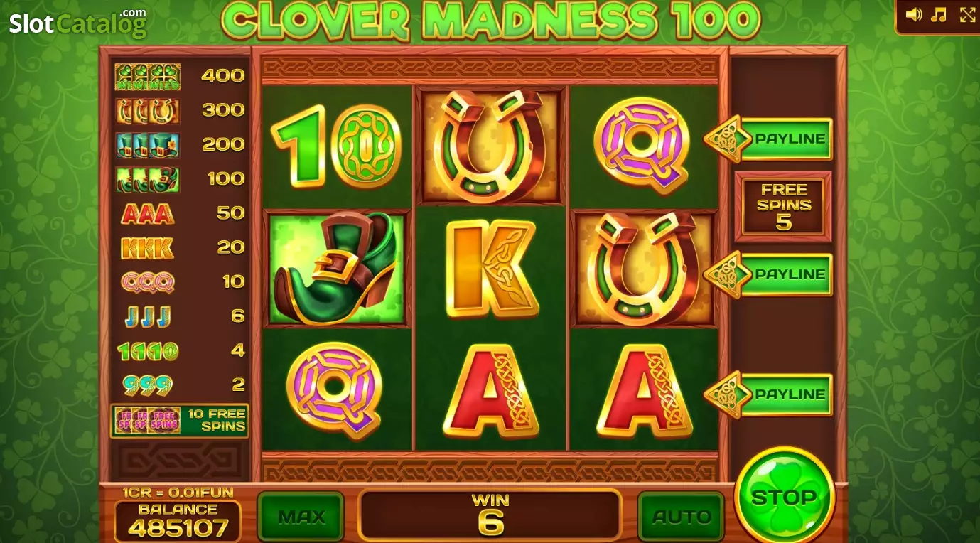Open the SlotCatalog.com logo link
Screen dimensions: 980x543
(x=77, y=23)
